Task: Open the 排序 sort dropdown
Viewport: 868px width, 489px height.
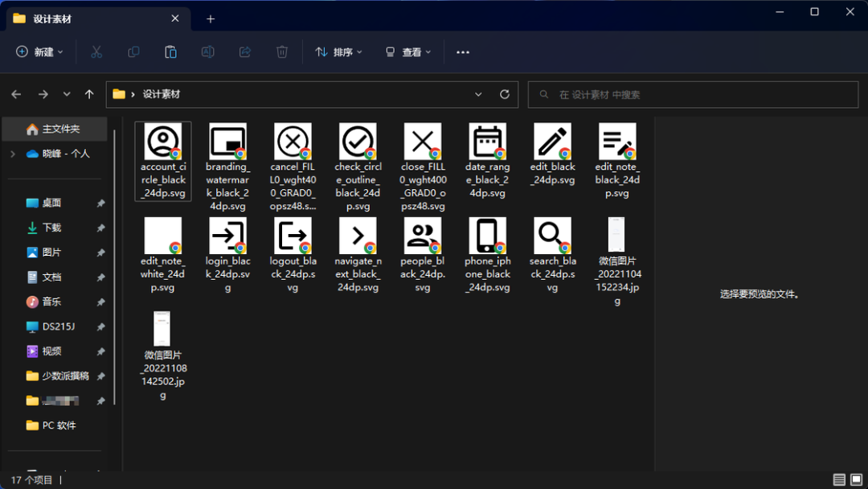Action: point(338,52)
